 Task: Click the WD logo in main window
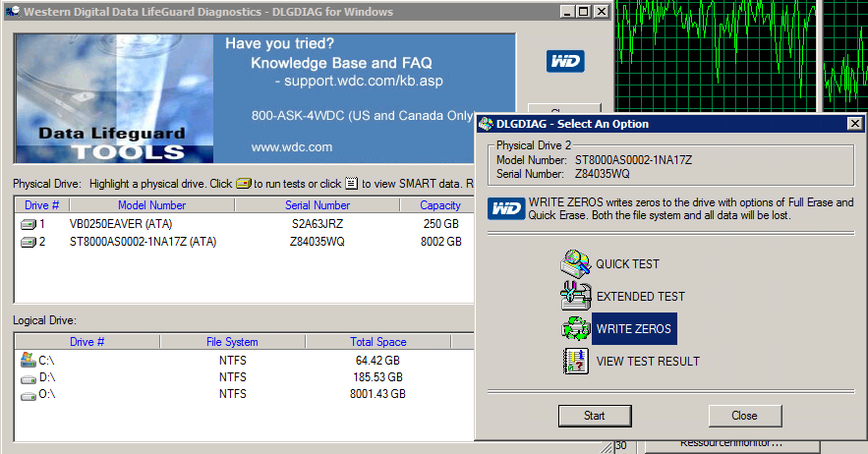click(565, 61)
